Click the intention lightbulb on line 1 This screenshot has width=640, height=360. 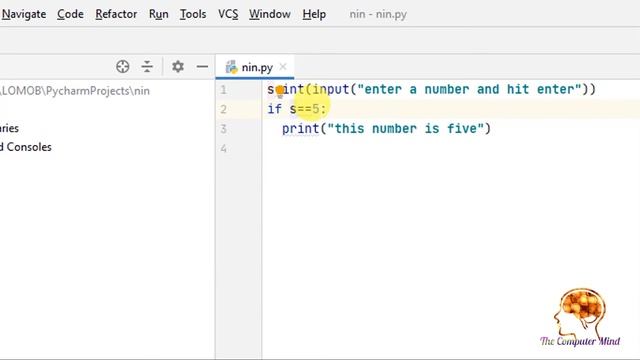(280, 91)
